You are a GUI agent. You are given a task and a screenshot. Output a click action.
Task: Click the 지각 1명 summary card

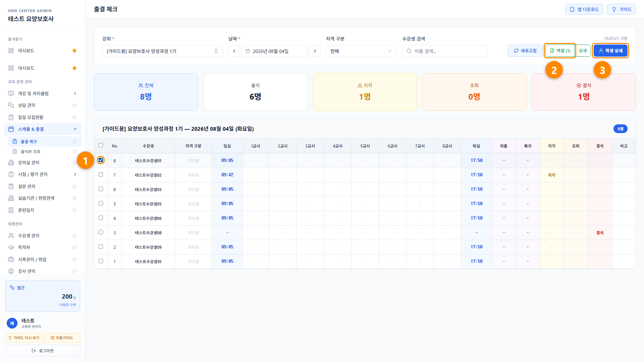(x=365, y=92)
